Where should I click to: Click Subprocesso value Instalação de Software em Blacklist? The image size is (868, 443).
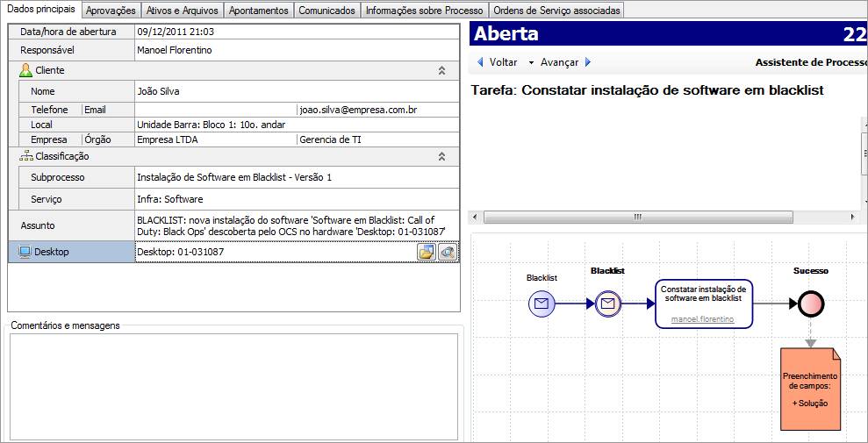[x=233, y=178]
